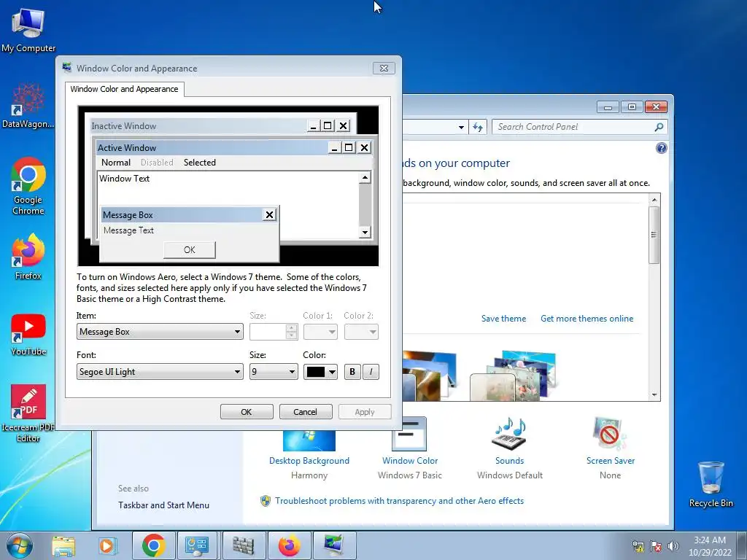Open YouTube desktop shortcut
The image size is (747, 560).
point(28,334)
